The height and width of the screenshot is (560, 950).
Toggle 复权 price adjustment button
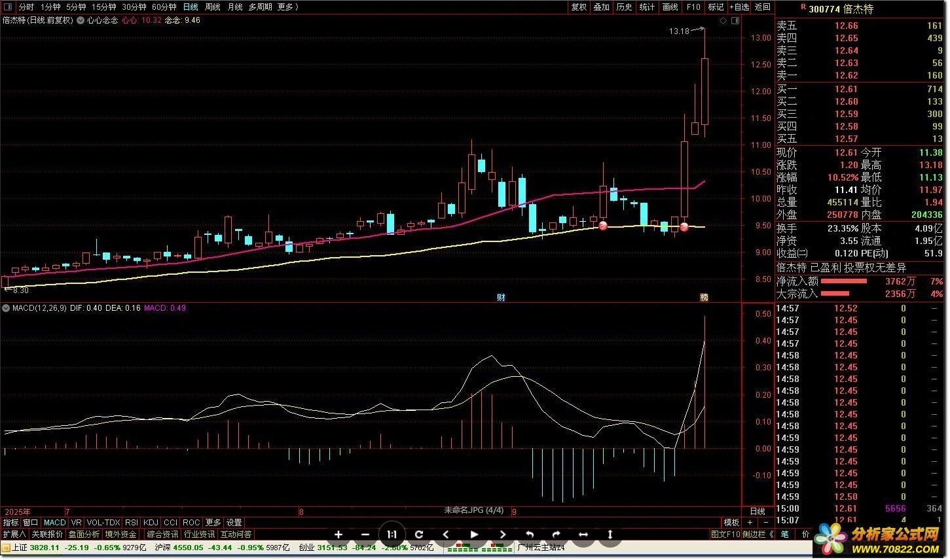coord(579,7)
